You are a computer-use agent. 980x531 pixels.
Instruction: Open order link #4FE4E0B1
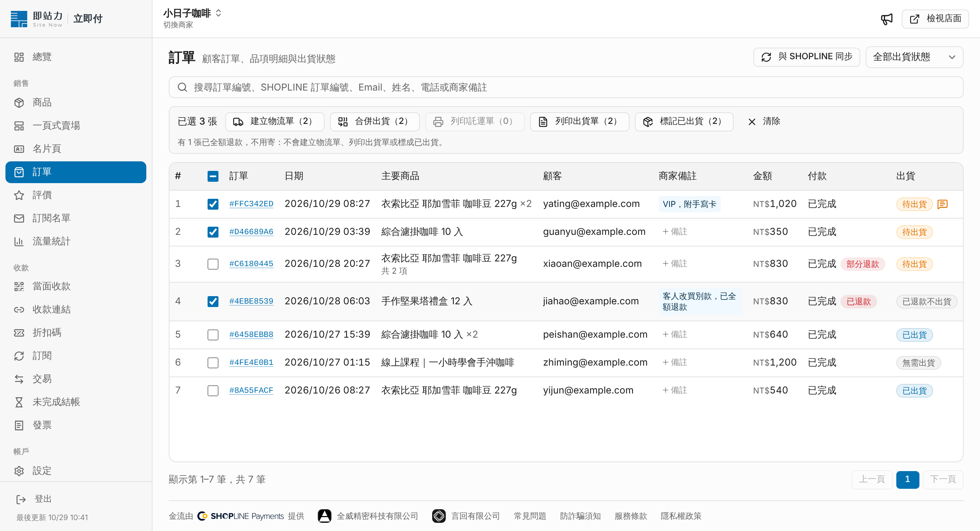coord(251,362)
